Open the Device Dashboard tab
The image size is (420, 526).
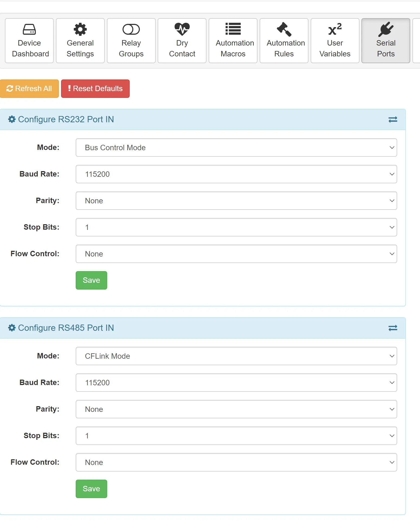(29, 41)
